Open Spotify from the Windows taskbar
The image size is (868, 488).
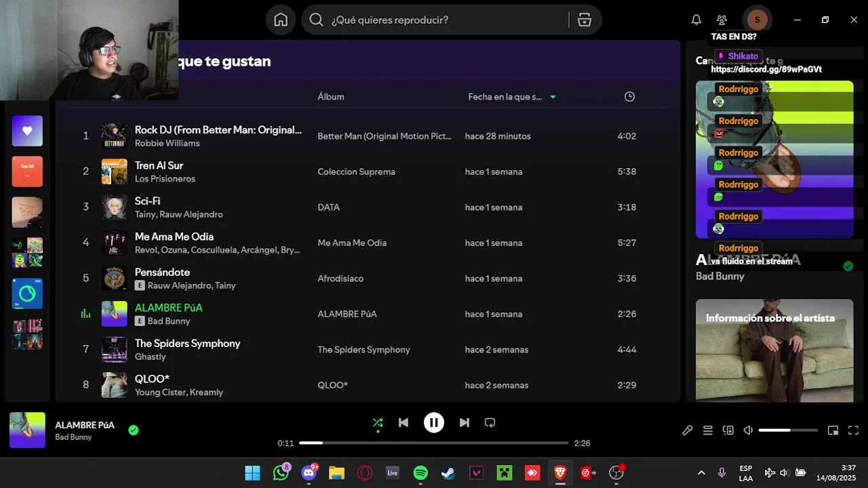pos(420,472)
